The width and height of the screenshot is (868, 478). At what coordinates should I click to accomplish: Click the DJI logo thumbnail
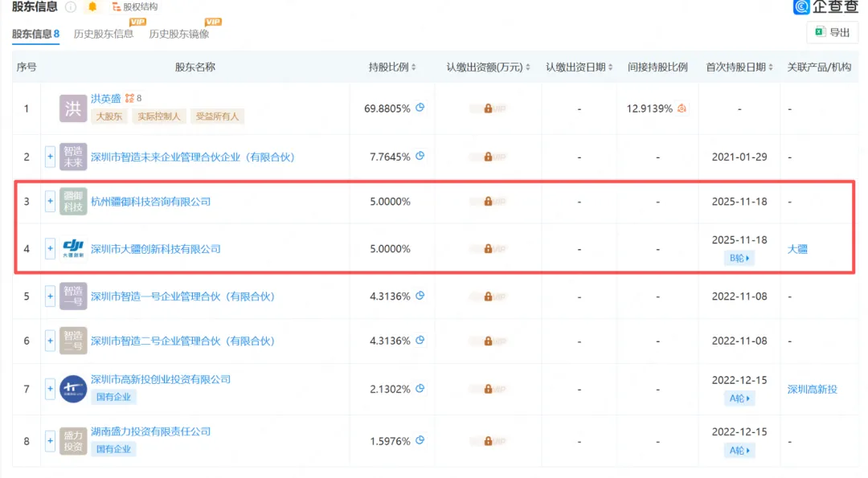pos(73,248)
